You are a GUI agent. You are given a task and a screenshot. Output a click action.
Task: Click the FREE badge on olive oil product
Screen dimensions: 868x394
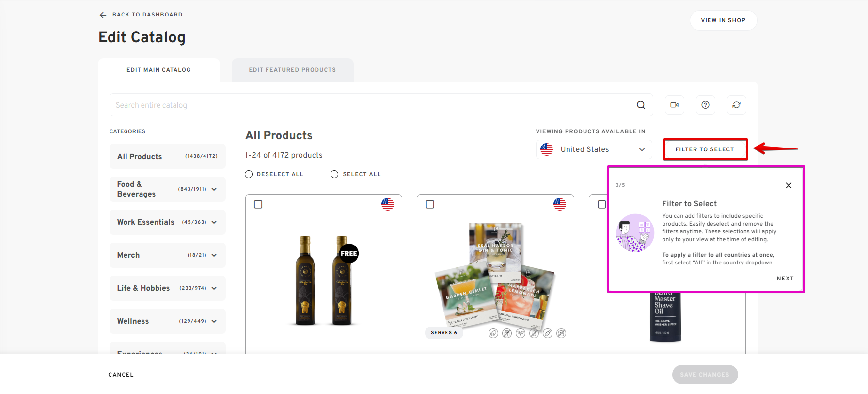tap(348, 253)
